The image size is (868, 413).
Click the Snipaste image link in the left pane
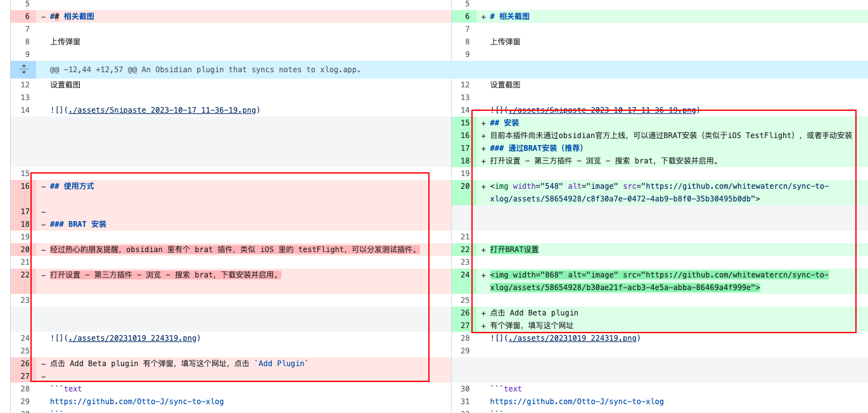pyautogui.click(x=155, y=110)
